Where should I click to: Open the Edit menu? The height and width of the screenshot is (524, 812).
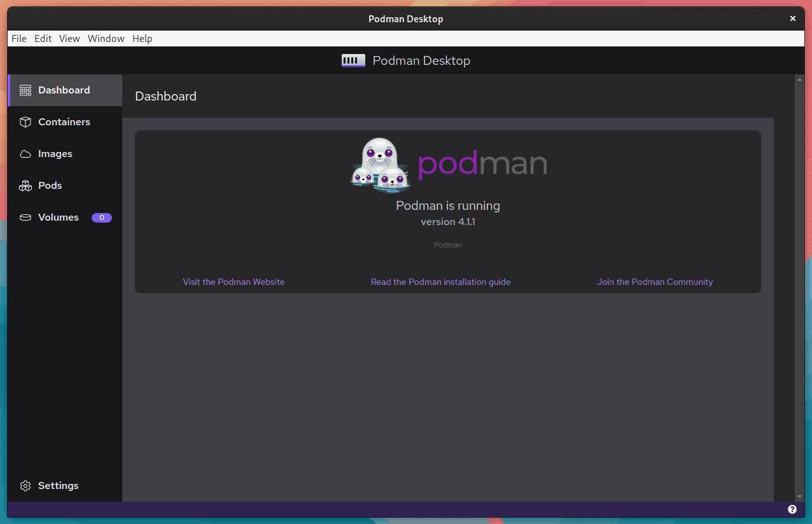pyautogui.click(x=43, y=38)
